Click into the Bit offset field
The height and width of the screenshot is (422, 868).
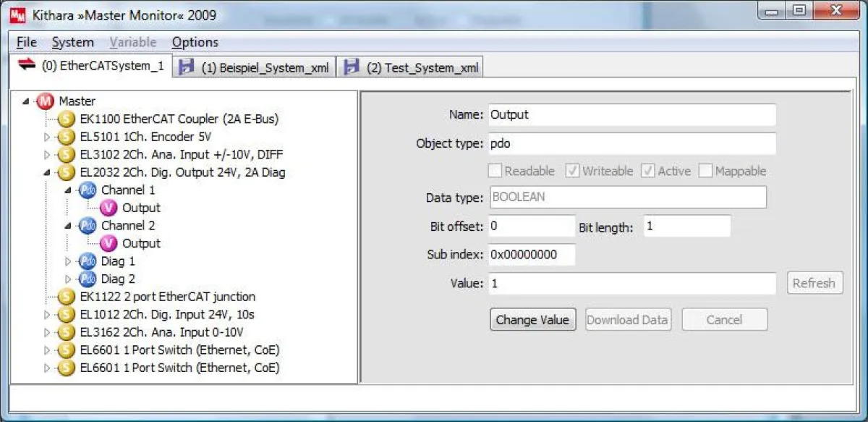532,226
